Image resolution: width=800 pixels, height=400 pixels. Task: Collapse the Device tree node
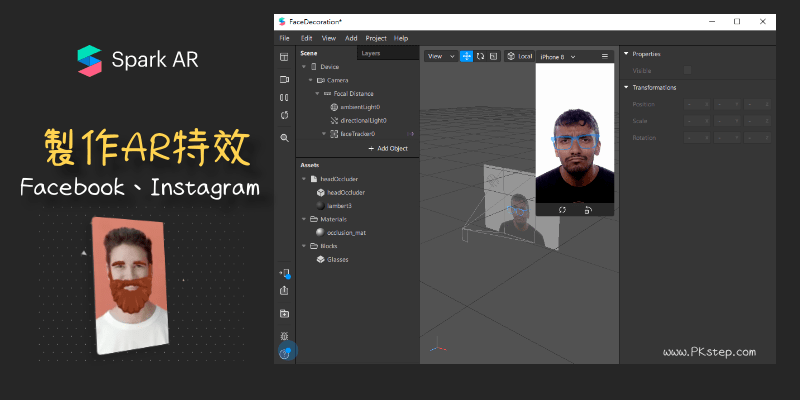pyautogui.click(x=304, y=67)
